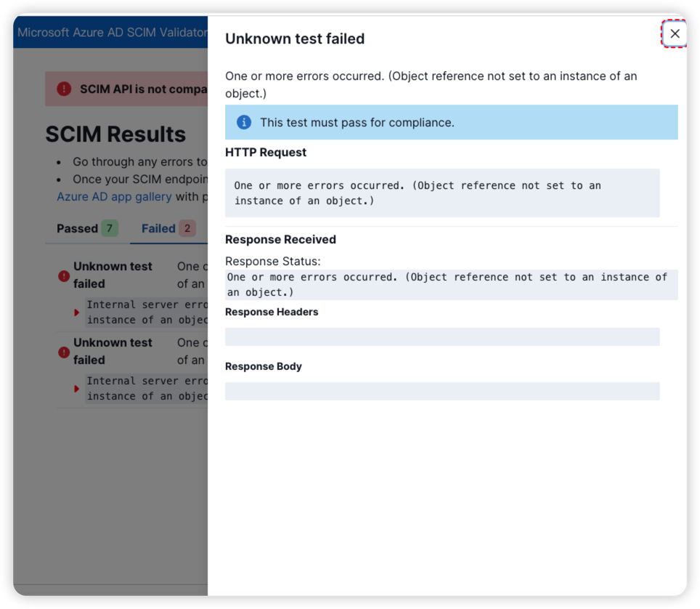Click the blue info icon in compliance banner
This screenshot has height=609, width=700.
pos(243,121)
